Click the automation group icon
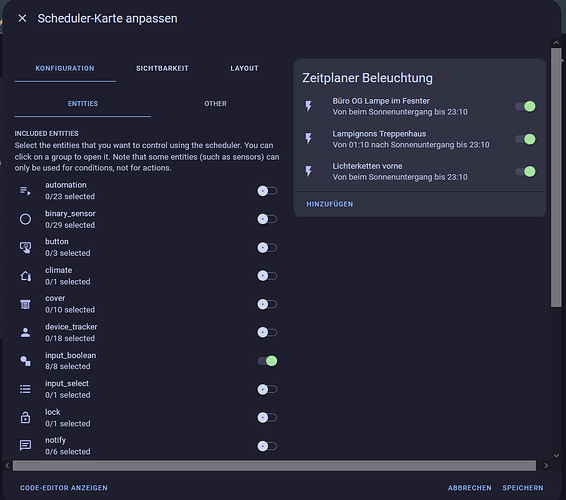 [25, 191]
